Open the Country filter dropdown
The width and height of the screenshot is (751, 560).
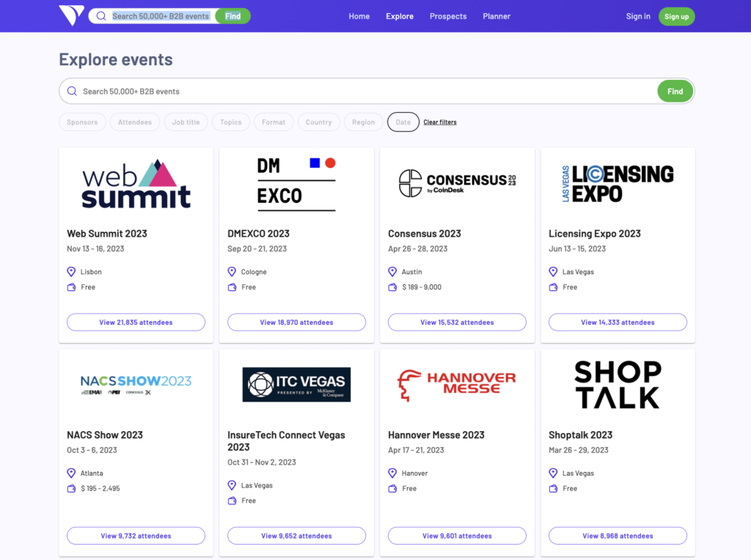click(318, 122)
